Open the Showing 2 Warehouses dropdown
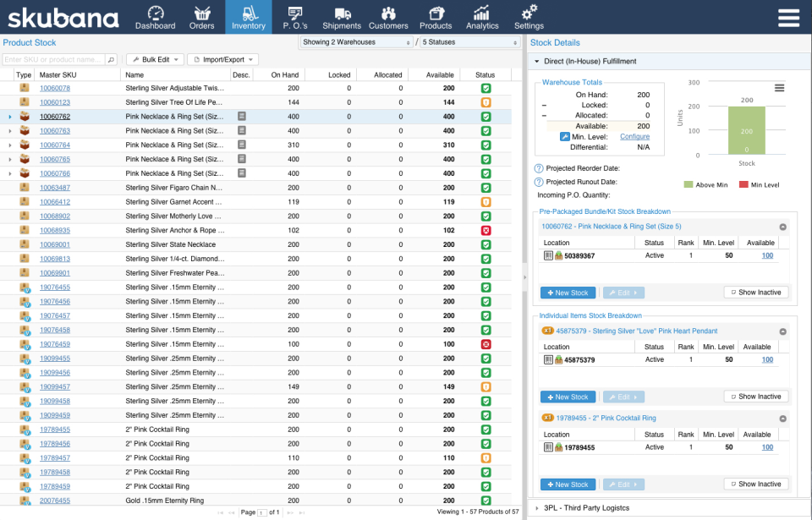The height and width of the screenshot is (520, 812). [356, 42]
